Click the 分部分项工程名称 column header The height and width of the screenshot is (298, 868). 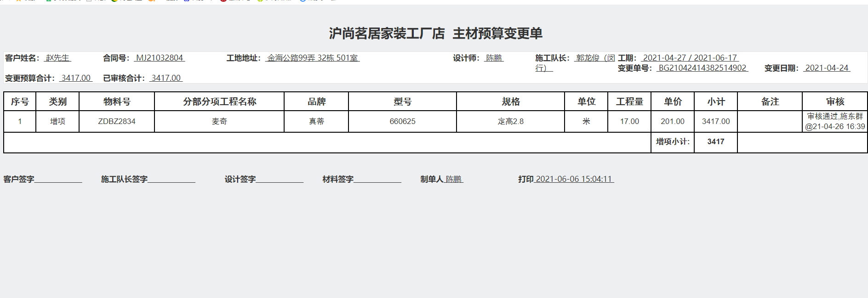coord(219,101)
